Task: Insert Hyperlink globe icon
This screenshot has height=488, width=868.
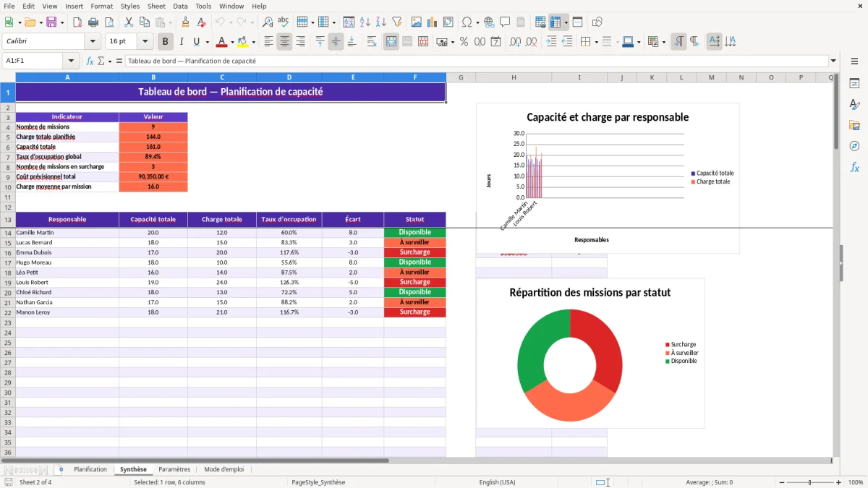Action: [489, 22]
